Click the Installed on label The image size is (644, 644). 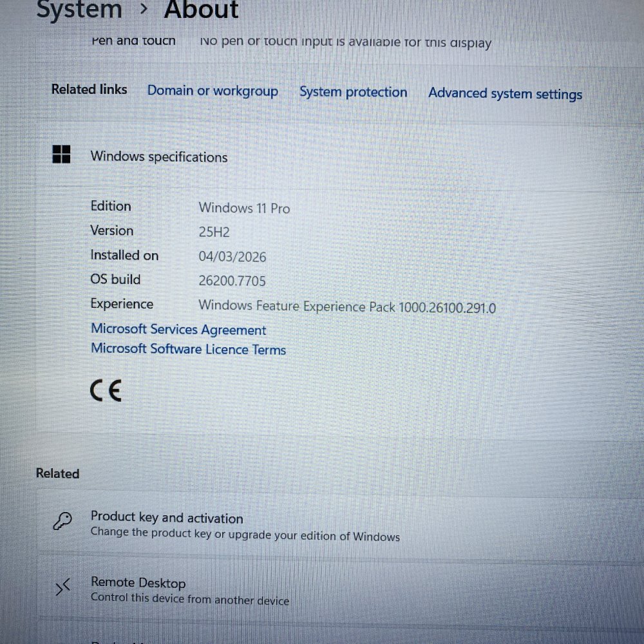[x=124, y=255]
